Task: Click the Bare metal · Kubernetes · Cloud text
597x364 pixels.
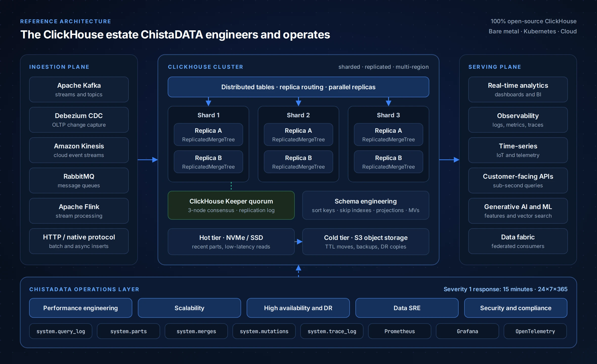Action: (x=532, y=31)
